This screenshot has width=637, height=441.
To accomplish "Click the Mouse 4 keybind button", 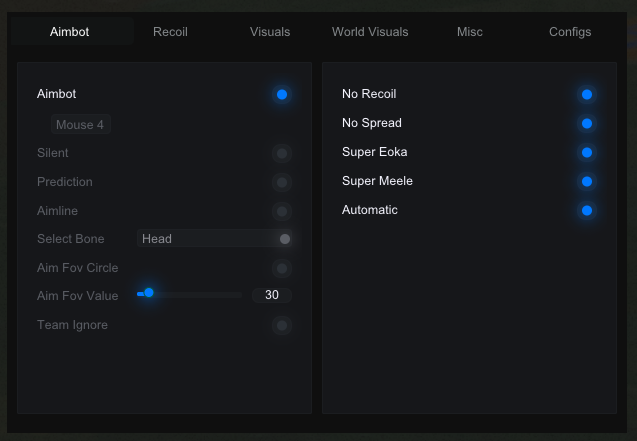I will coord(80,125).
